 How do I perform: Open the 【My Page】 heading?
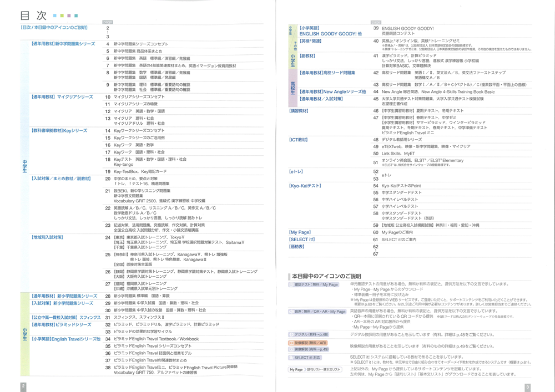coord(300,232)
